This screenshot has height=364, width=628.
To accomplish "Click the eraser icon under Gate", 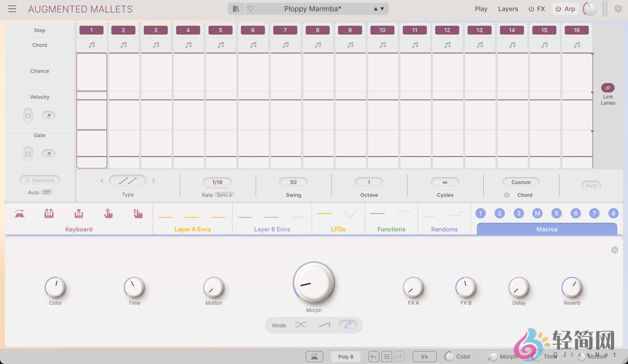I will tap(49, 154).
